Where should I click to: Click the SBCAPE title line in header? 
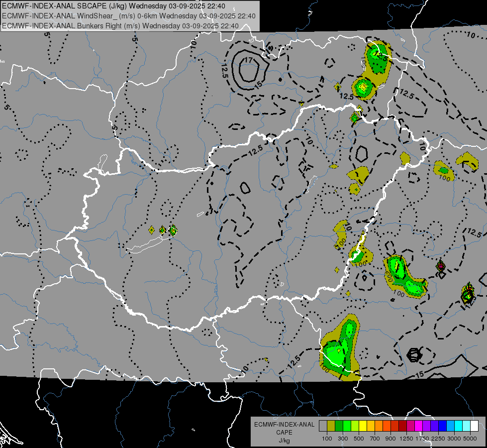click(113, 6)
